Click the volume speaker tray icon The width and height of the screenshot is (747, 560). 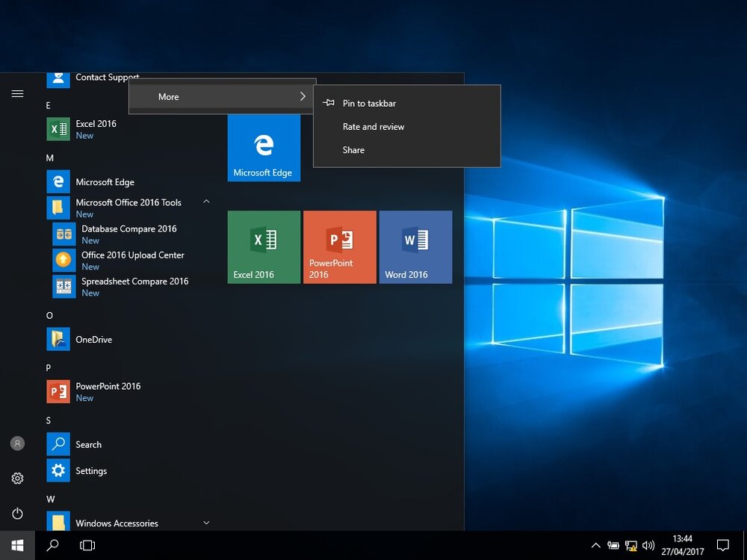pyautogui.click(x=648, y=545)
